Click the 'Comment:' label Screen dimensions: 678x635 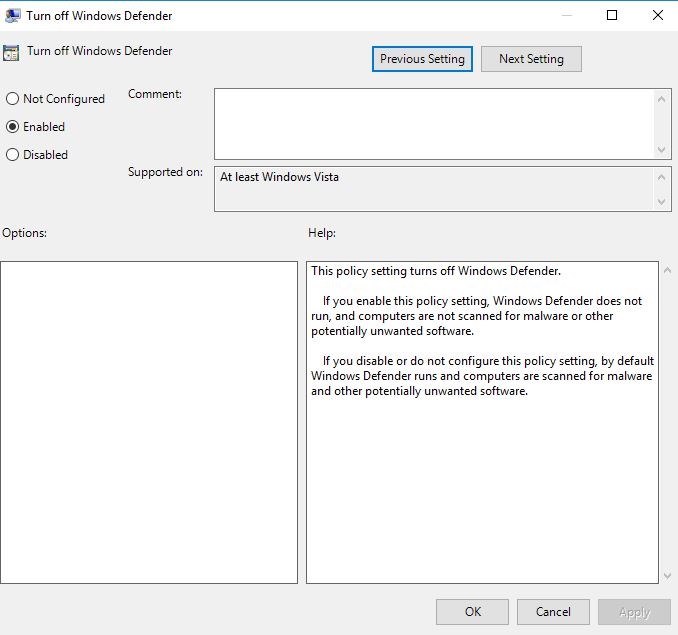click(x=154, y=94)
